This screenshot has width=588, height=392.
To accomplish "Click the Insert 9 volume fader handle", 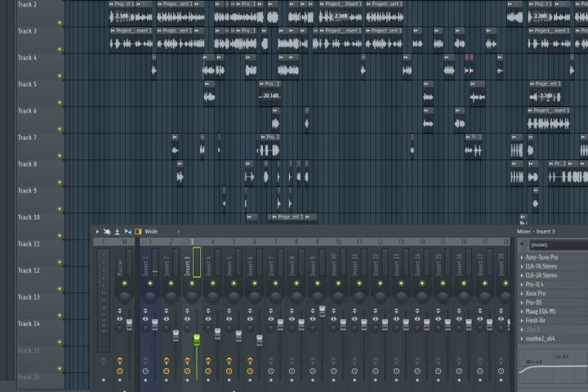I will [x=322, y=311].
